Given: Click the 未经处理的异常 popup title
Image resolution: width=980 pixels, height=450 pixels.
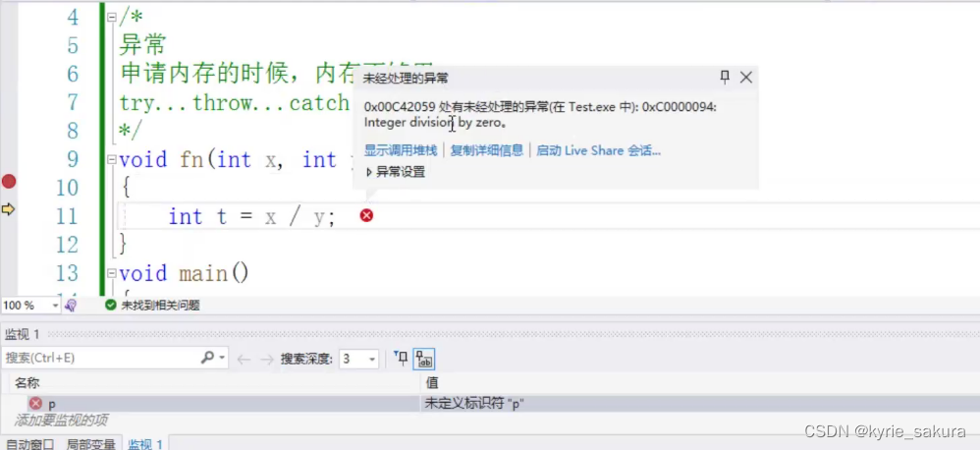Looking at the screenshot, I should [406, 79].
